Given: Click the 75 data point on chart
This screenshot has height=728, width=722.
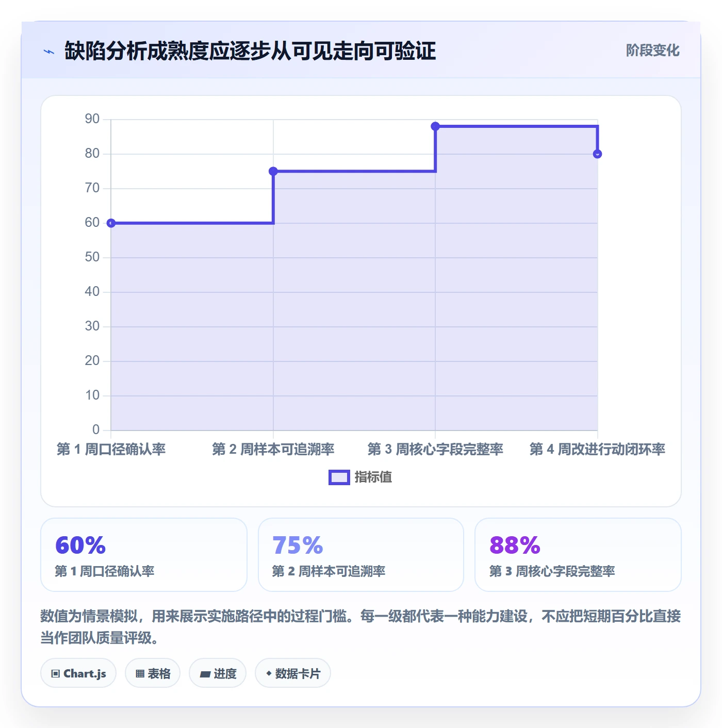Looking at the screenshot, I should (x=273, y=171).
